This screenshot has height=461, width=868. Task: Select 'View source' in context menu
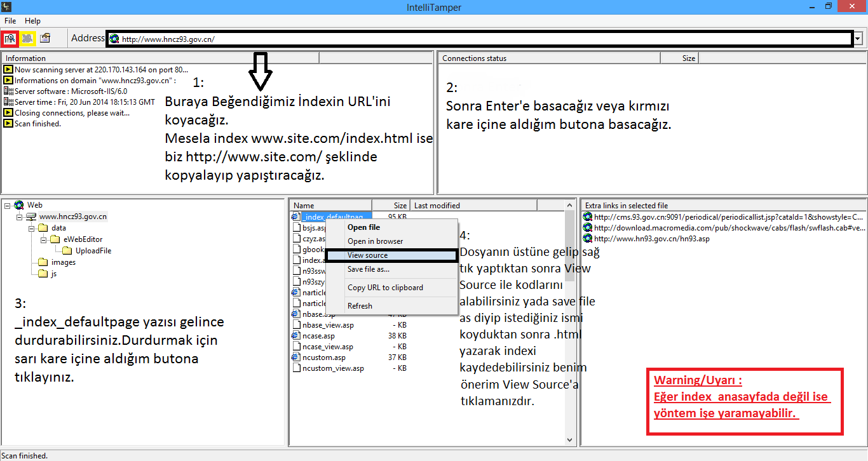point(391,255)
